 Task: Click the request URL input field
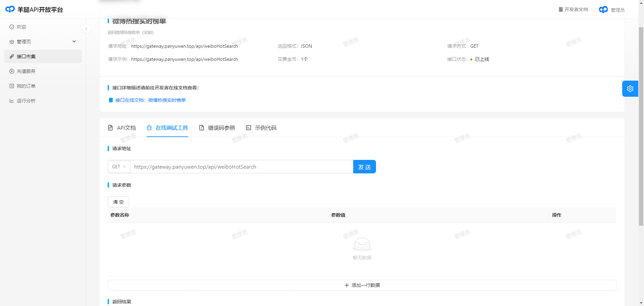pos(241,167)
